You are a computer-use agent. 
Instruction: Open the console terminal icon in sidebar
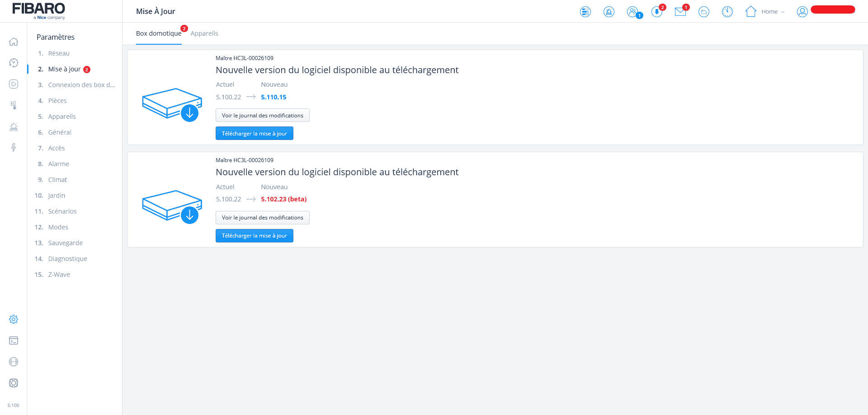click(x=14, y=340)
